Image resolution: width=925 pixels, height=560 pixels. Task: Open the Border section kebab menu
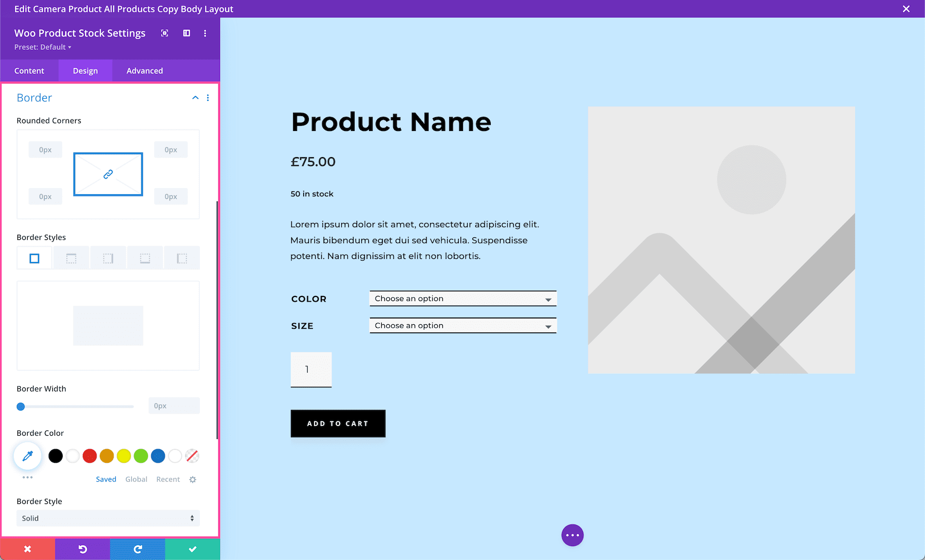[x=208, y=98]
